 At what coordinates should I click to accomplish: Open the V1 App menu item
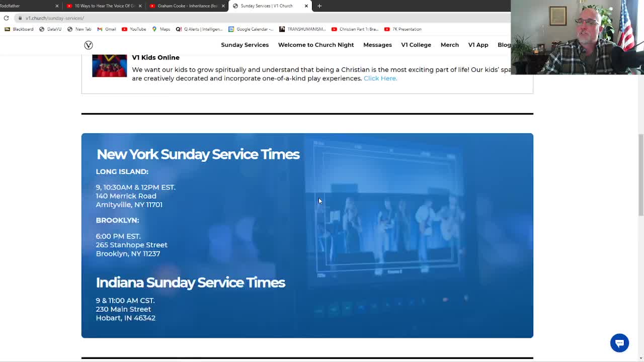(x=478, y=45)
